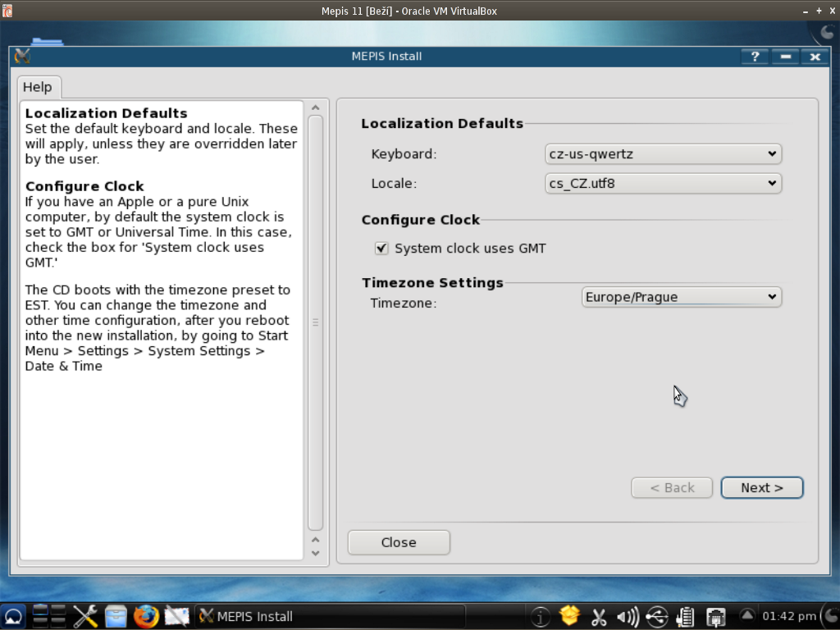Click the Timezone Settings section title
The width and height of the screenshot is (840, 630).
[432, 282]
